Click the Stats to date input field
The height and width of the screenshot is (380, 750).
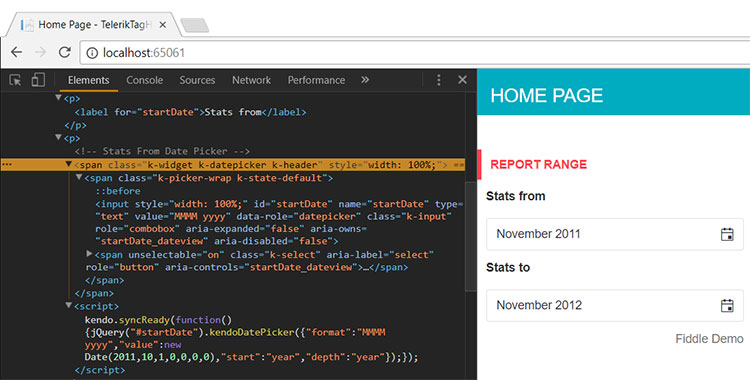615,305
